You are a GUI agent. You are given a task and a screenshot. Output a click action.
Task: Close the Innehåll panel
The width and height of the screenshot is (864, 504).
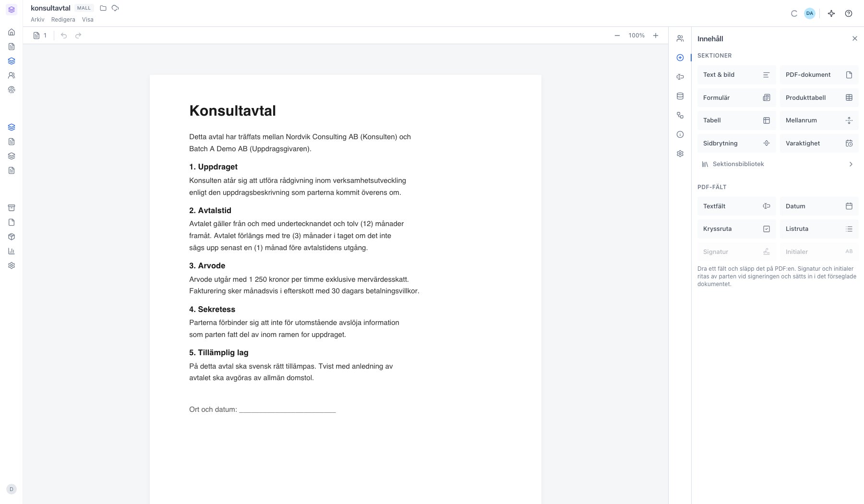click(x=854, y=38)
